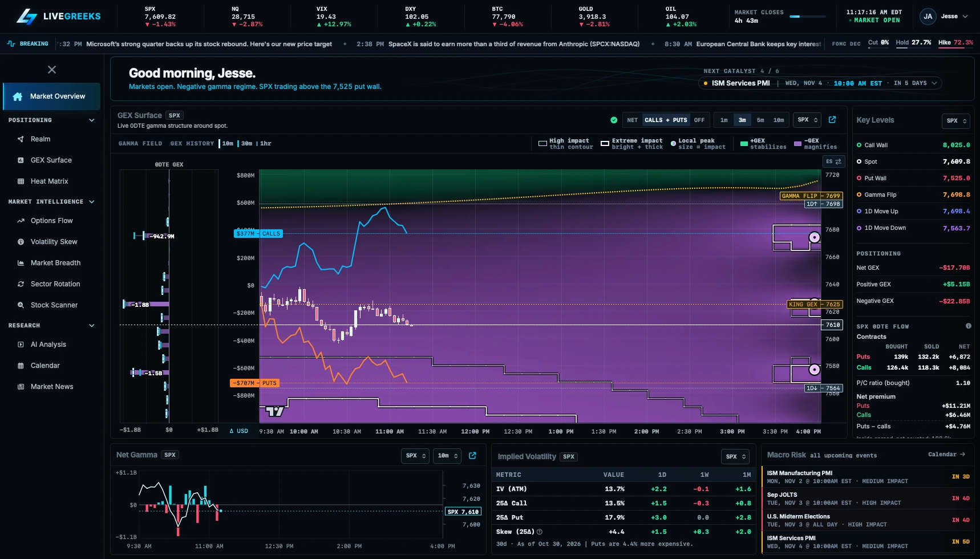Click the JA user avatar
The width and height of the screenshot is (980, 559).
[x=928, y=17]
